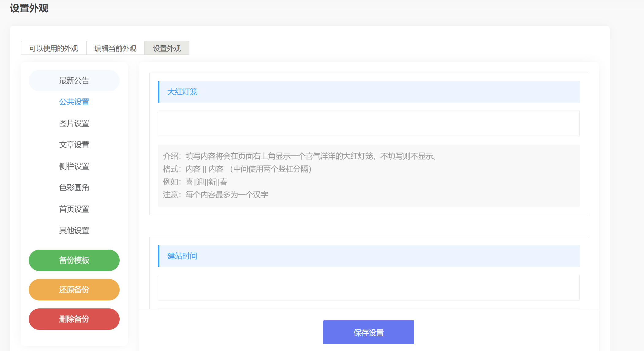Choose 侧栏设置 menu item

[74, 166]
